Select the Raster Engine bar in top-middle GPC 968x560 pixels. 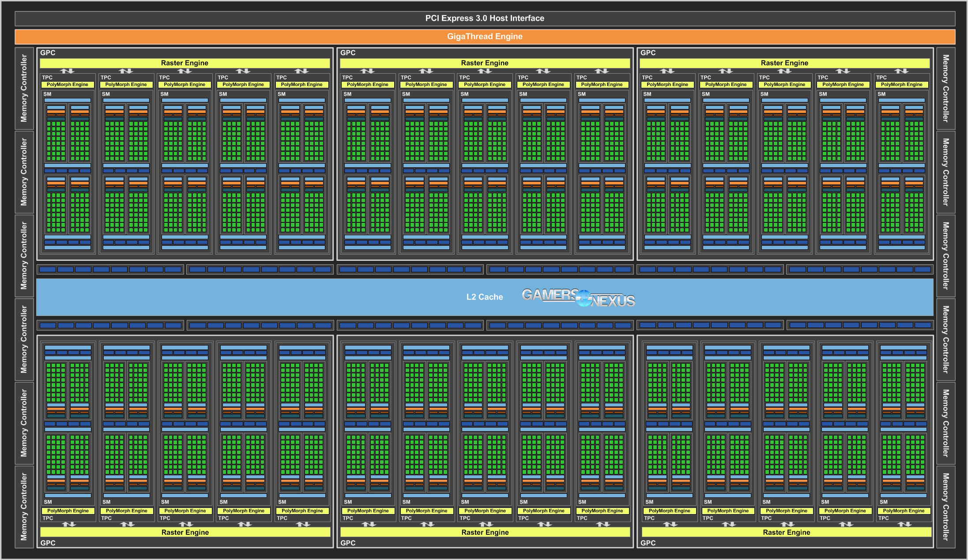point(484,63)
